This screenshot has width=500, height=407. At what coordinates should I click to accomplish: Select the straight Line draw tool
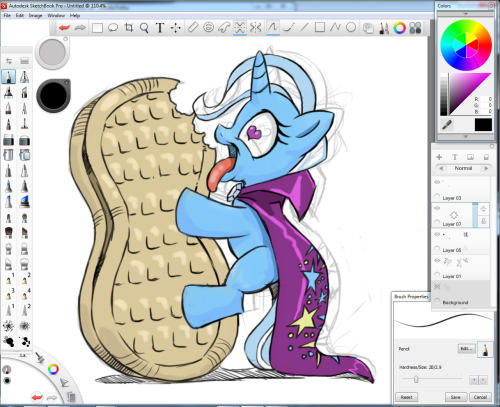click(x=304, y=27)
